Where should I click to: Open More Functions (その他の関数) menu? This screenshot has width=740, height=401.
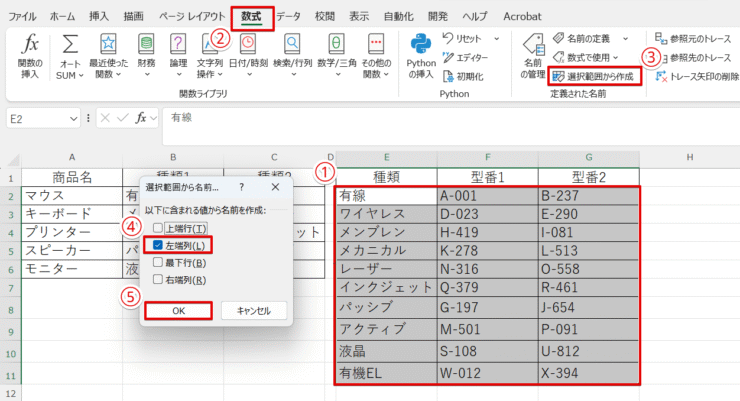point(376,57)
